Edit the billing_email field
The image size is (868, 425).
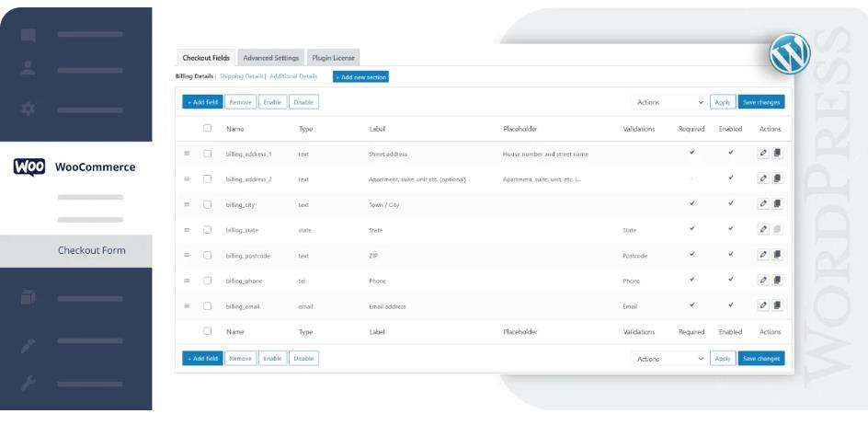click(763, 304)
